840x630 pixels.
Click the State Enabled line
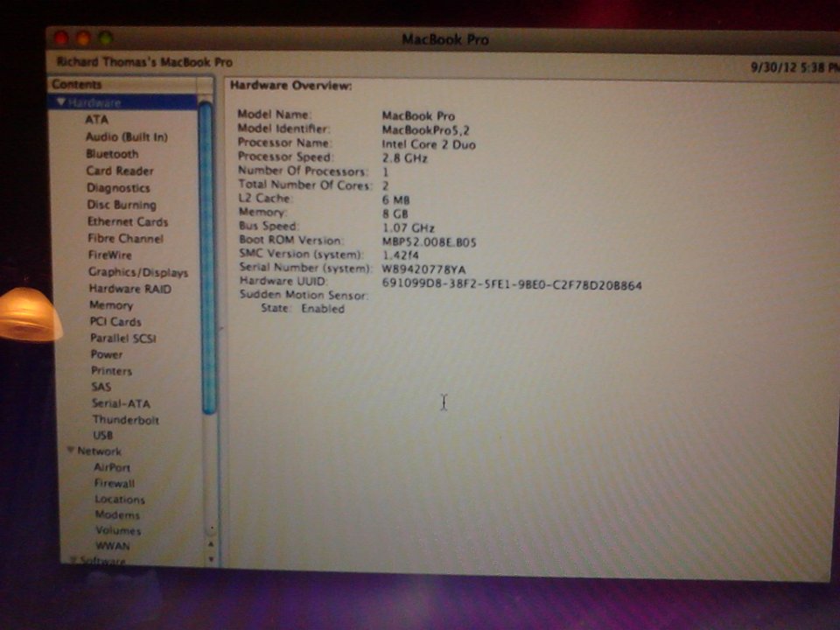click(303, 309)
